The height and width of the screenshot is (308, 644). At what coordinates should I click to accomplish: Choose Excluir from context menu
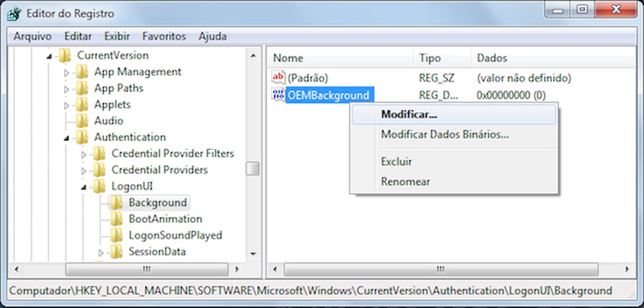(454, 162)
